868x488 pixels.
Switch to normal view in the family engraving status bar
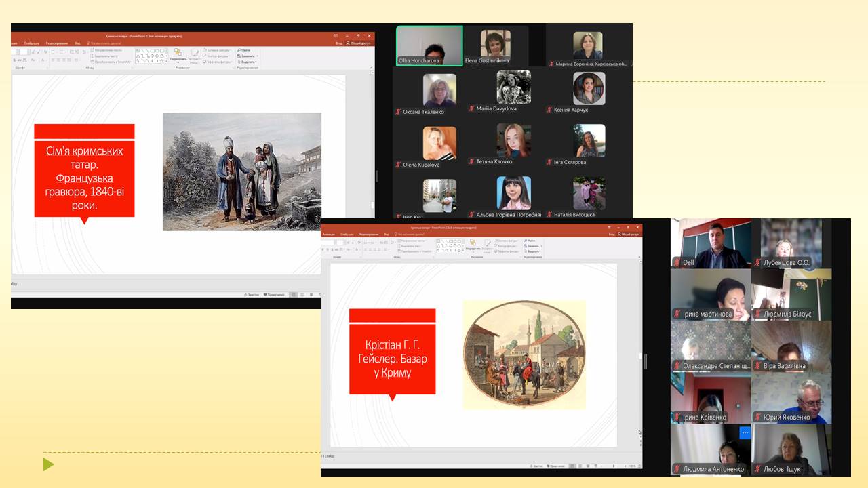click(292, 294)
